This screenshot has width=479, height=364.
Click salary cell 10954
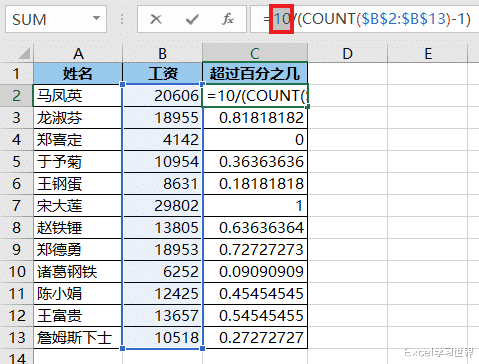[162, 162]
